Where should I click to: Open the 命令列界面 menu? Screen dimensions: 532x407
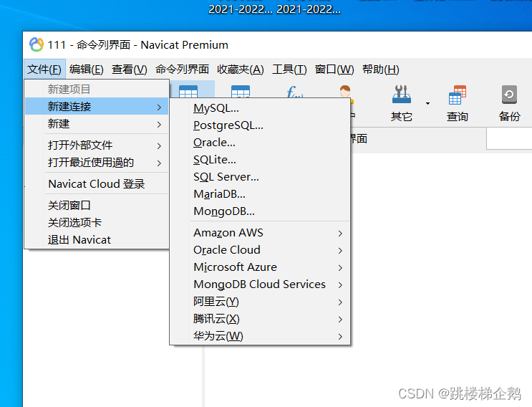pos(182,70)
